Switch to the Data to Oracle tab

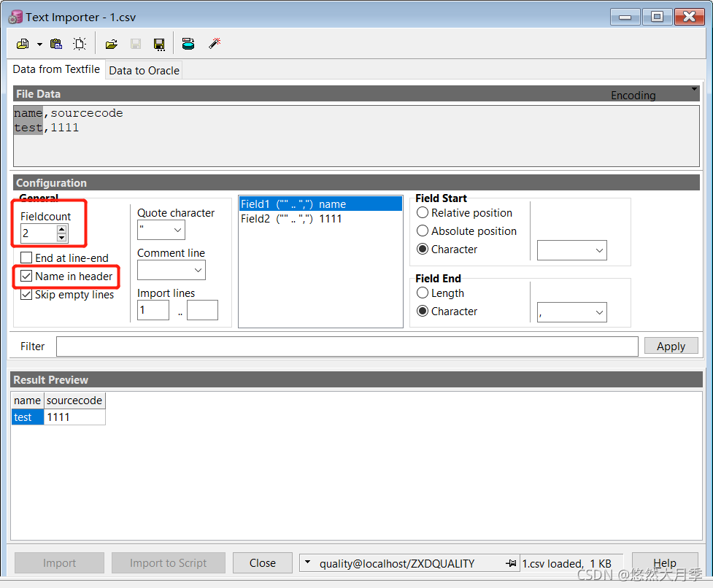coord(144,71)
